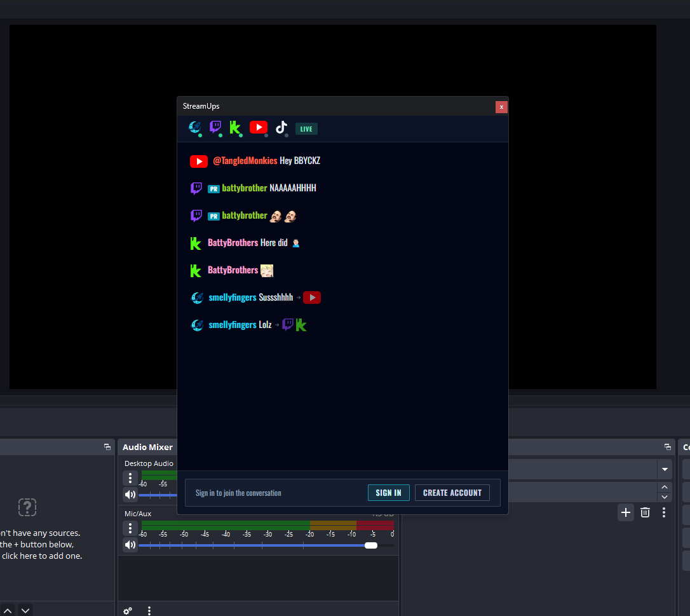Click BattyBrothers name on Here did message

(233, 243)
